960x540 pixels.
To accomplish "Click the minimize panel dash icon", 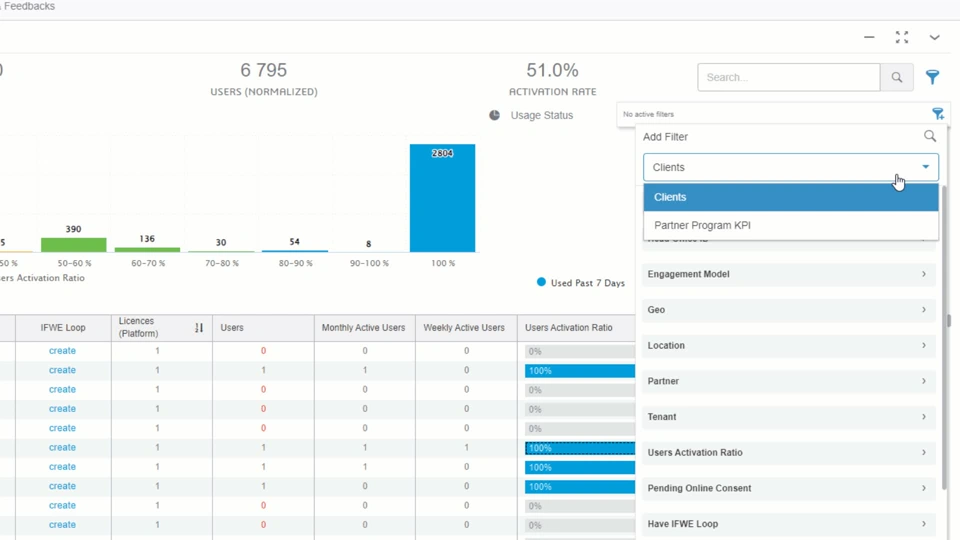I will (x=869, y=37).
